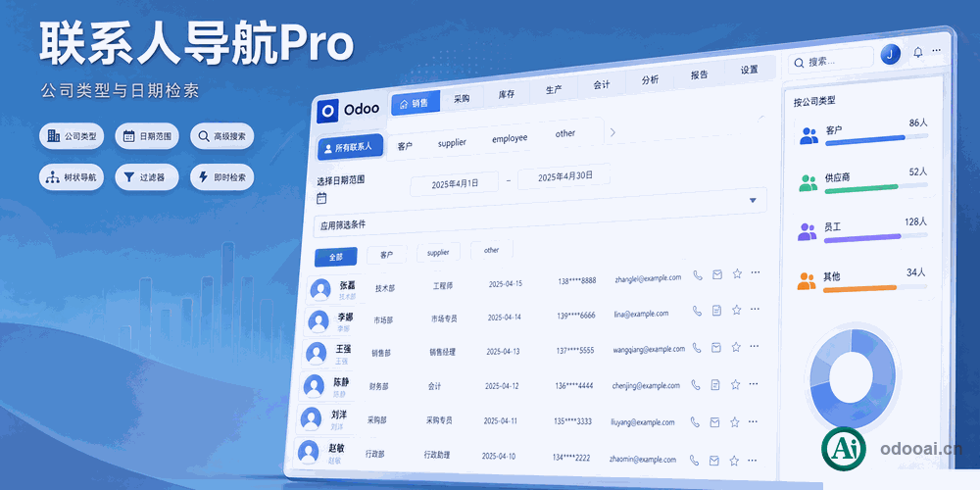Open the 销售 menu tab
The height and width of the screenshot is (490, 980).
pyautogui.click(x=415, y=103)
